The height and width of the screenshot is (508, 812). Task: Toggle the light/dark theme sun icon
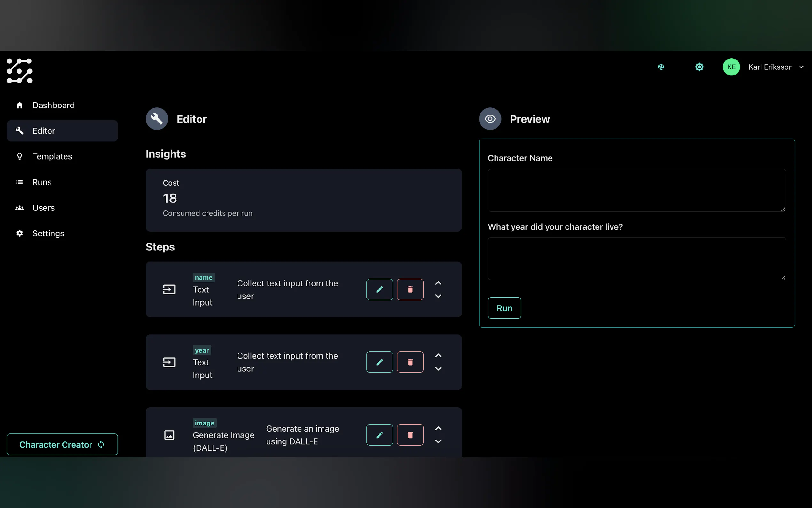(699, 67)
